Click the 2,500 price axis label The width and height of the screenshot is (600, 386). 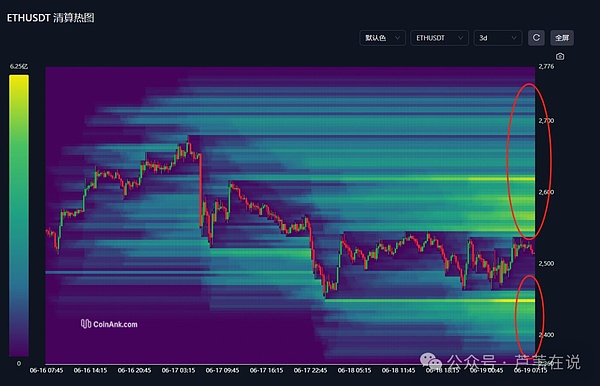[546, 264]
